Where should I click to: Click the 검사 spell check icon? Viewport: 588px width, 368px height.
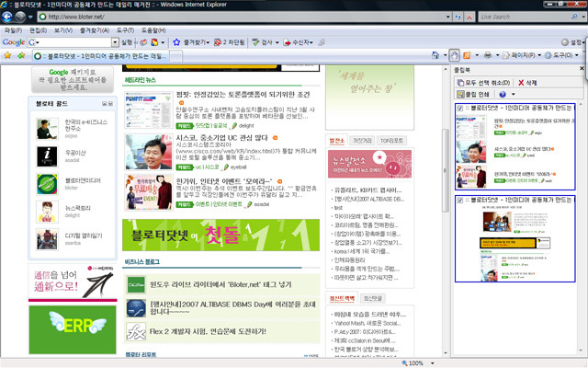coord(255,42)
